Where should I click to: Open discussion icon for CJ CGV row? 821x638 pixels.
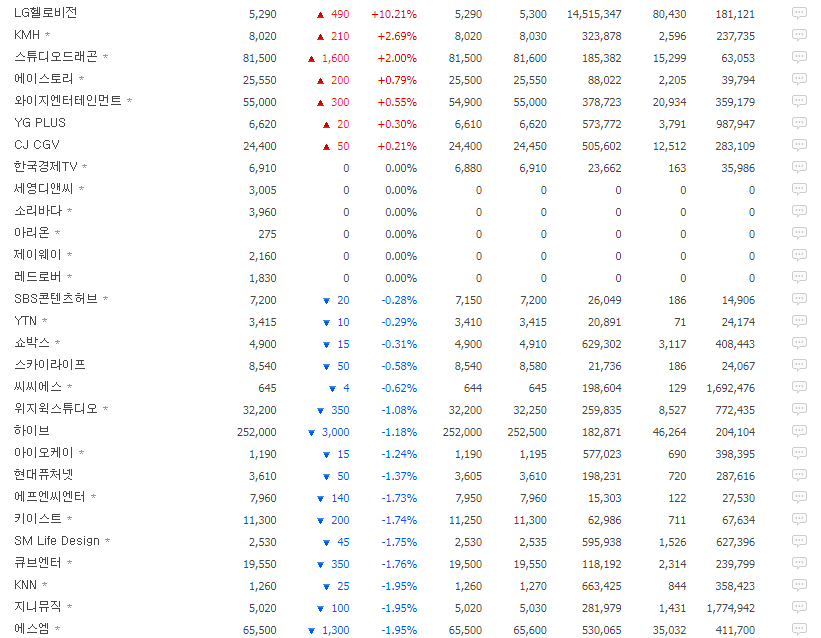tap(799, 145)
